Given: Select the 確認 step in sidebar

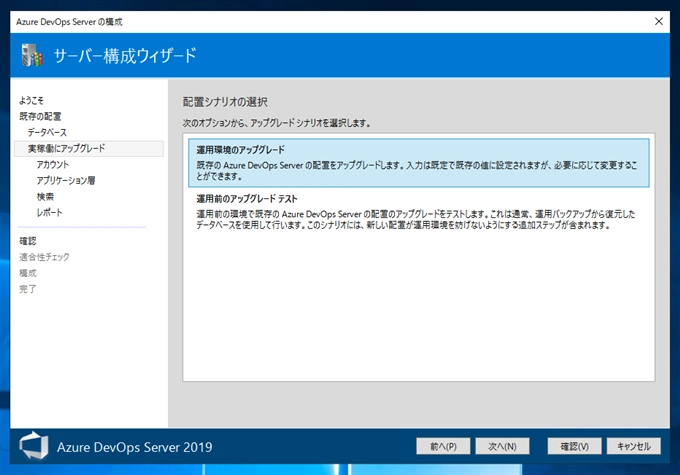Looking at the screenshot, I should [28, 241].
